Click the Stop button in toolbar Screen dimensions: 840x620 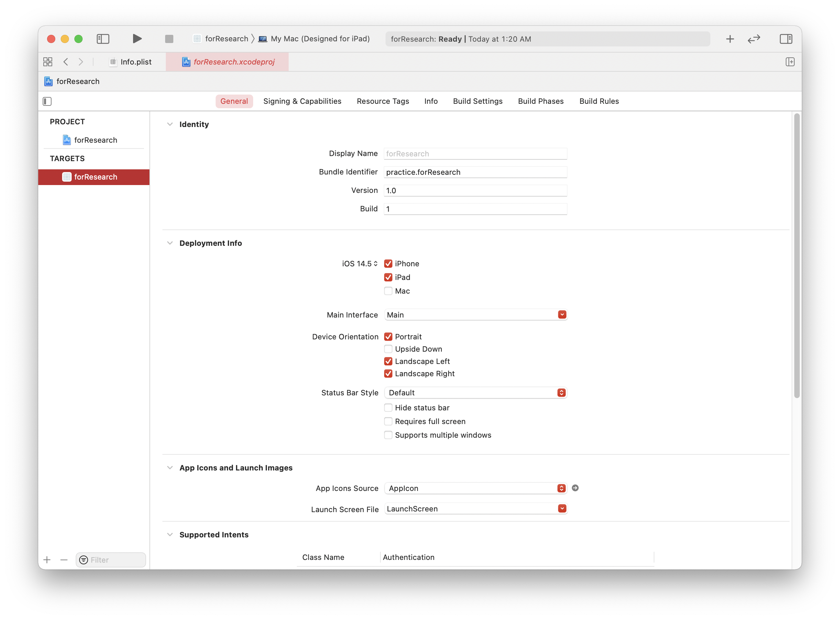[169, 39]
